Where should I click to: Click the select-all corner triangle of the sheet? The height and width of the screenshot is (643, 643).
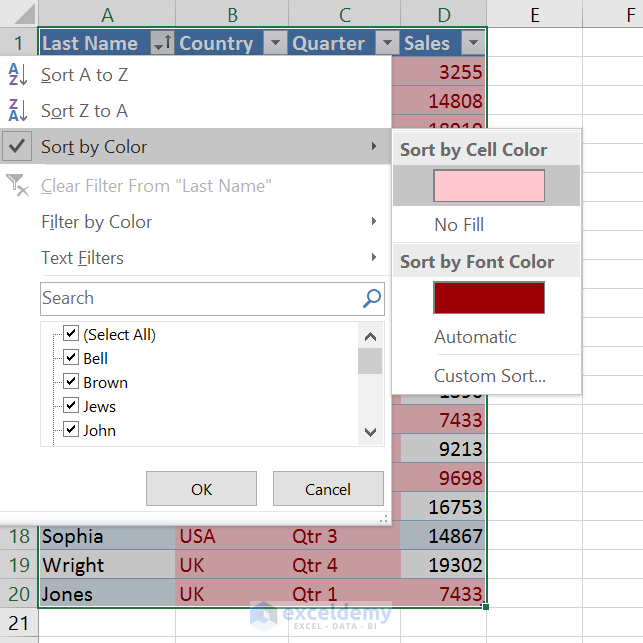pyautogui.click(x=25, y=15)
